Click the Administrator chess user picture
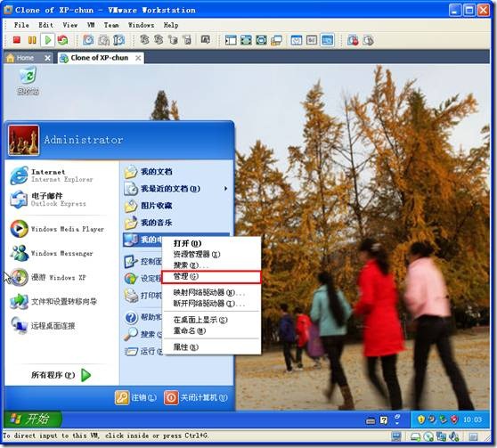497x448 pixels. [24, 140]
